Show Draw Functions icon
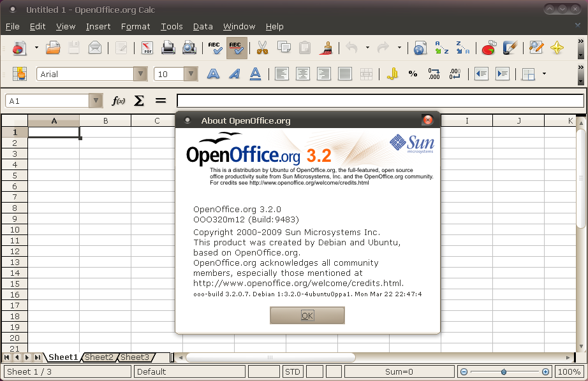 [510, 48]
